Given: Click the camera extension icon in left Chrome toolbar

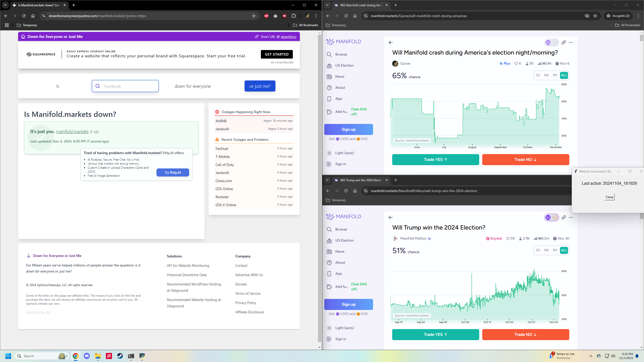Looking at the screenshot, I should click(x=275, y=16).
